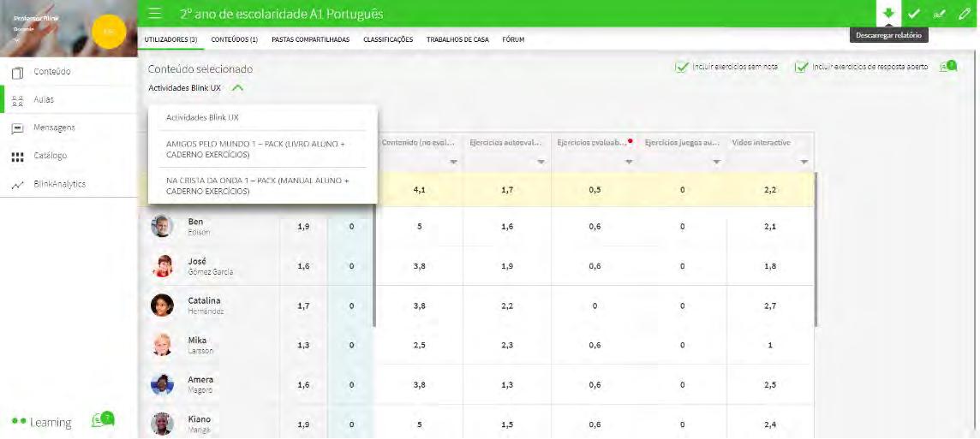Open the TRABALHOS DE CASA tab
Screen dimensions: 980x439
point(457,39)
